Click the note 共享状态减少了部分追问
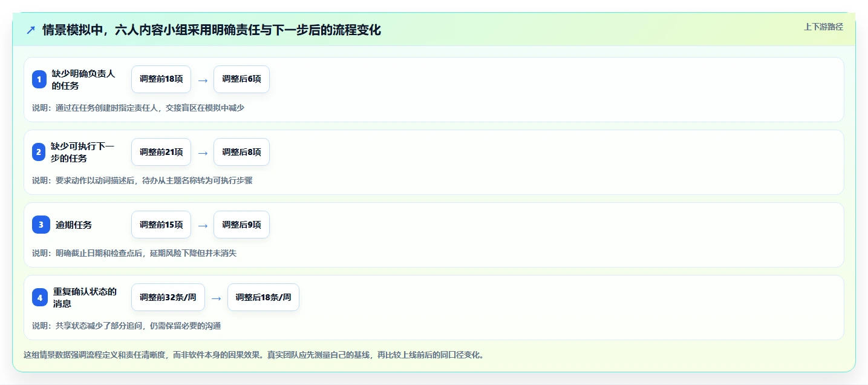 point(126,326)
